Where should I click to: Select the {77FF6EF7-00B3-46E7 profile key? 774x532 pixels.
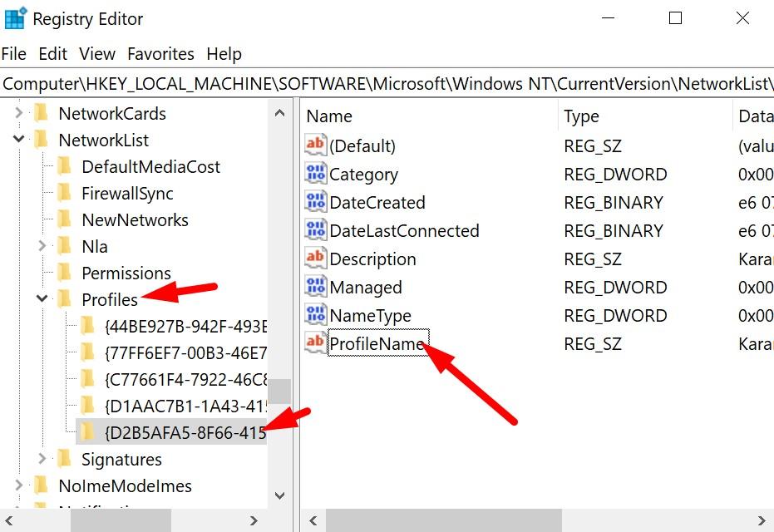[185, 352]
